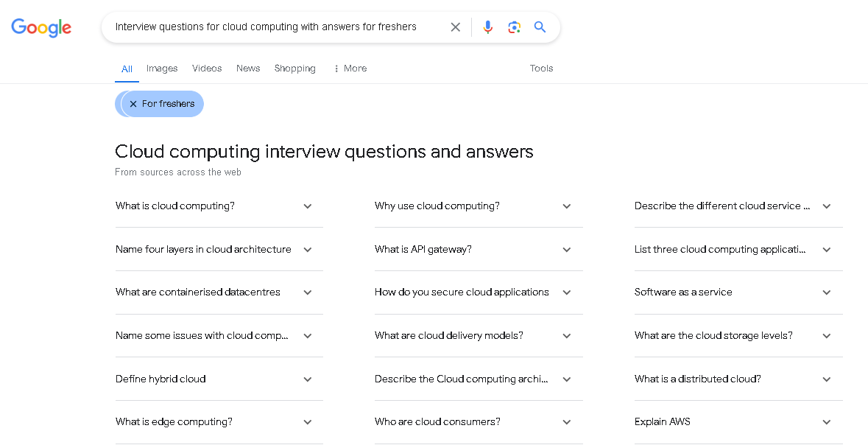This screenshot has height=445, width=868.
Task: Switch to the All tab
Action: pyautogui.click(x=127, y=69)
